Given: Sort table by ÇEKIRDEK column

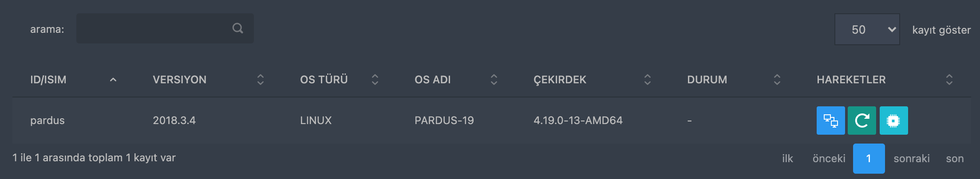Looking at the screenshot, I should tap(648, 80).
